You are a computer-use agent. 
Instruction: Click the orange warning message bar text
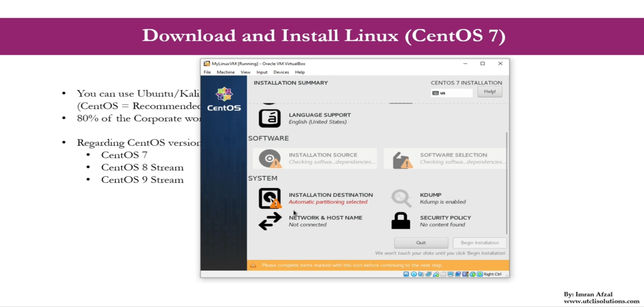(x=352, y=265)
